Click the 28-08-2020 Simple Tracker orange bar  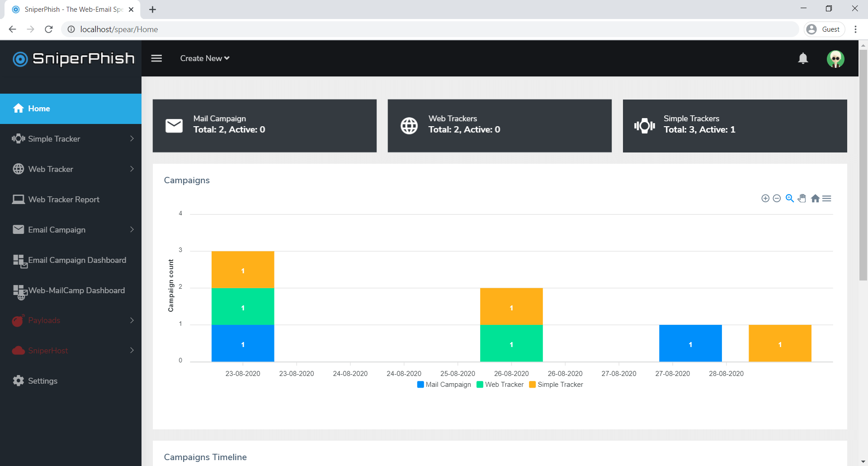(x=780, y=343)
